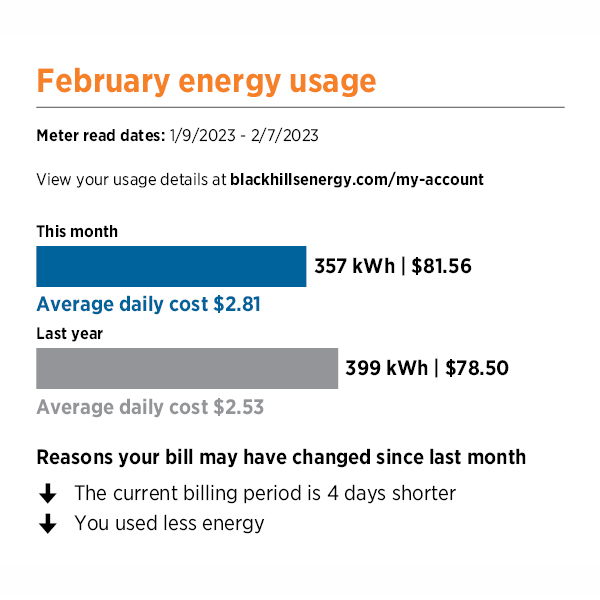Select the gray Last year usage bar
The width and height of the screenshot is (600, 600).
(187, 368)
